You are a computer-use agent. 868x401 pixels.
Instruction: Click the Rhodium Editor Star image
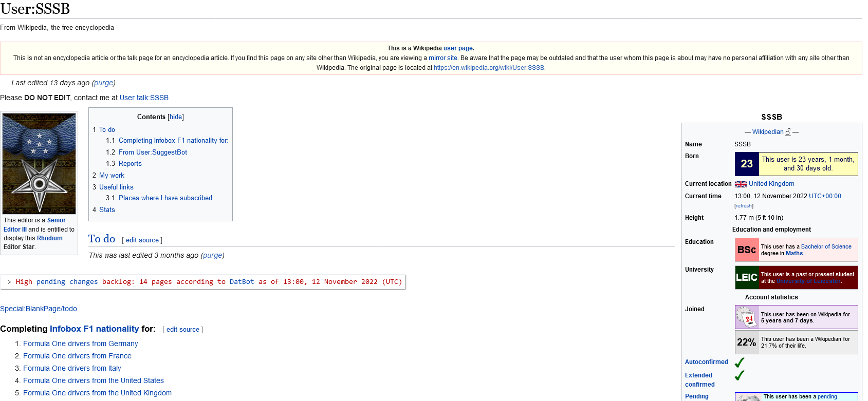(39, 163)
